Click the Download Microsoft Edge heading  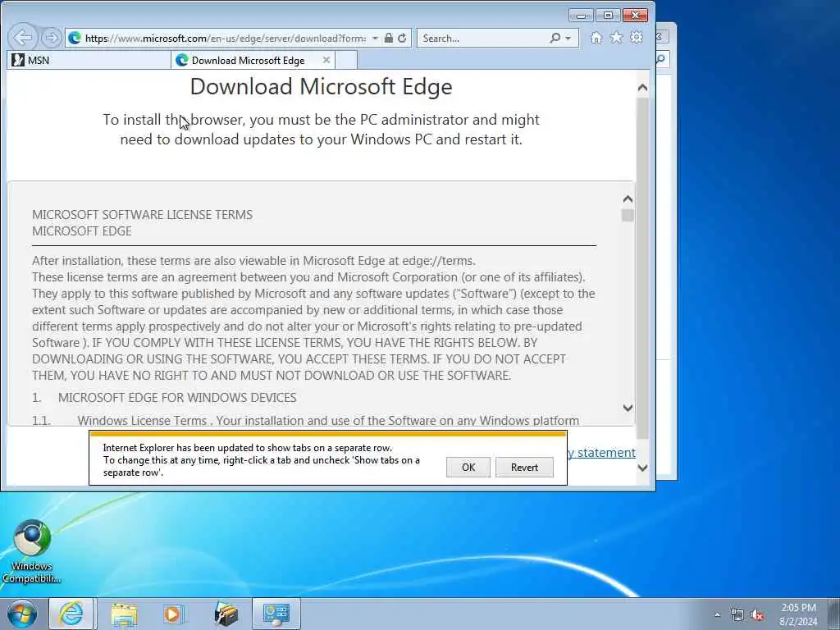[x=321, y=86]
